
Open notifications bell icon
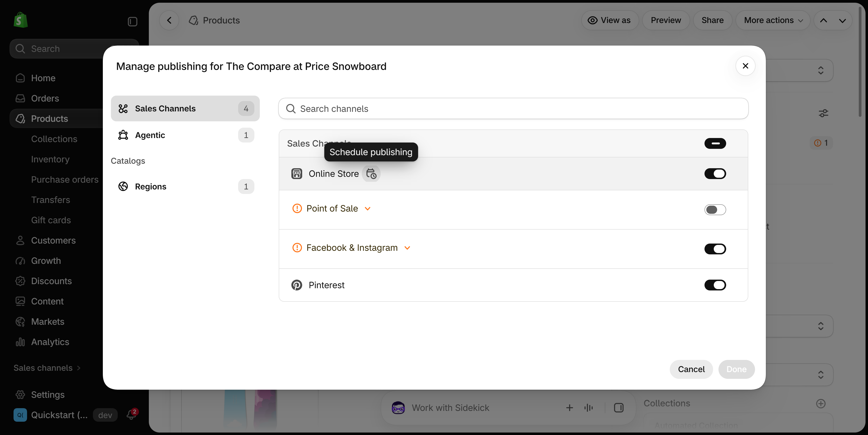tap(131, 414)
